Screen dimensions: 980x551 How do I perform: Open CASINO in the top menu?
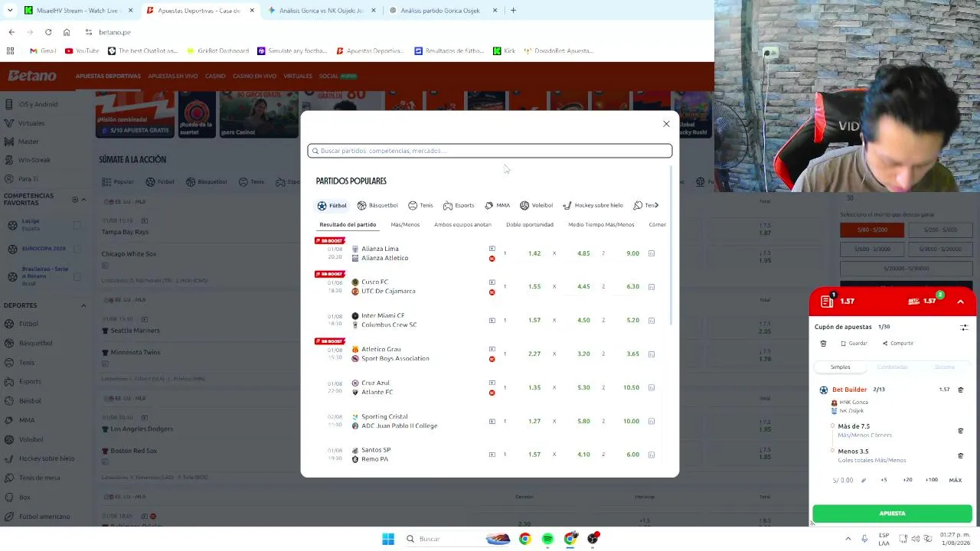215,77
